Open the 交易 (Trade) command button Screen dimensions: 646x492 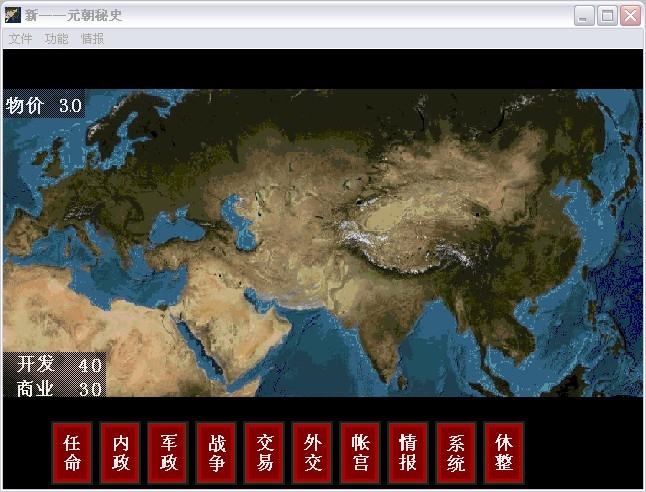pos(264,453)
